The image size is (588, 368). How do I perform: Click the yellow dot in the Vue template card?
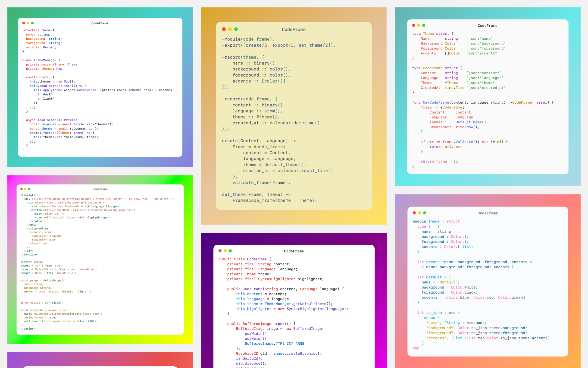[x=25, y=189]
